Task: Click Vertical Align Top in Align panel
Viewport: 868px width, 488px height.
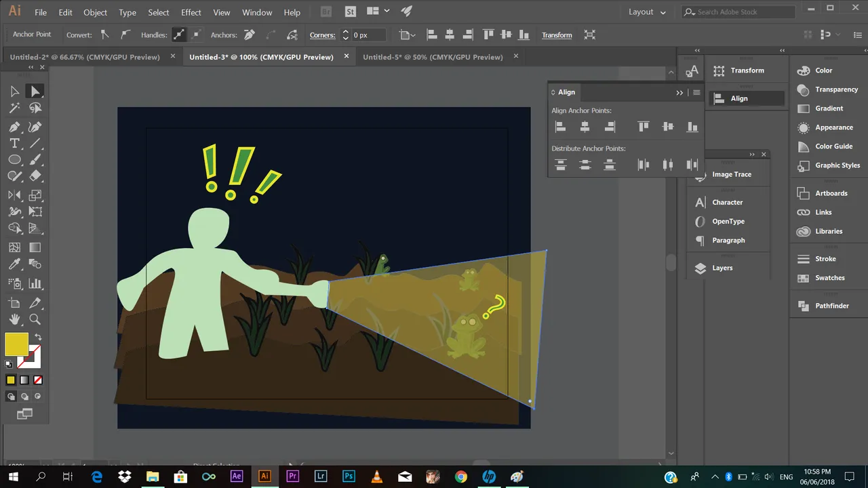Action: [x=643, y=126]
